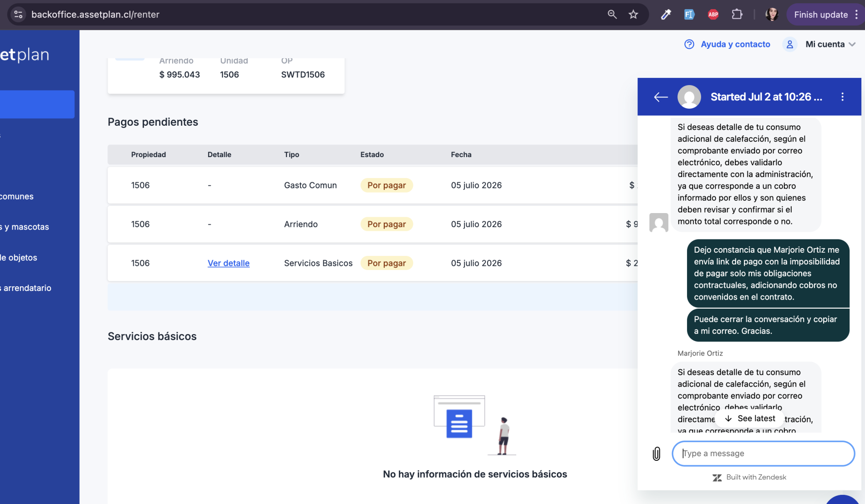Open the blue FI extension icon
Viewport: 865px width, 504px height.
[x=689, y=15]
